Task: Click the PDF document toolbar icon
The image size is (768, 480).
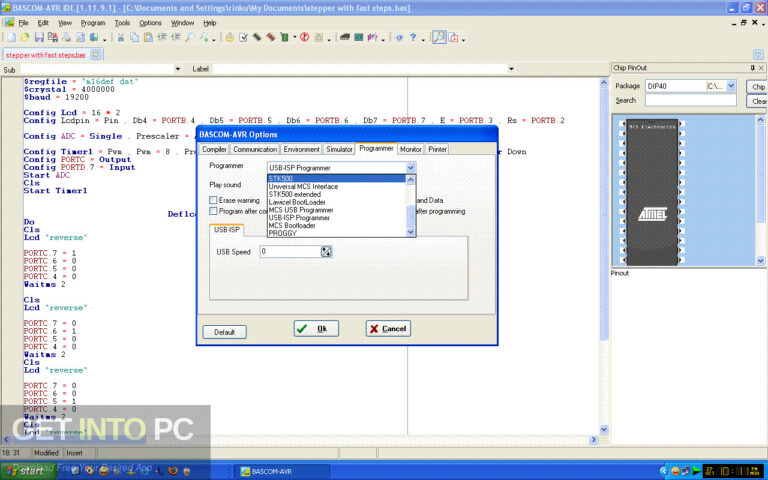Action: (454, 38)
